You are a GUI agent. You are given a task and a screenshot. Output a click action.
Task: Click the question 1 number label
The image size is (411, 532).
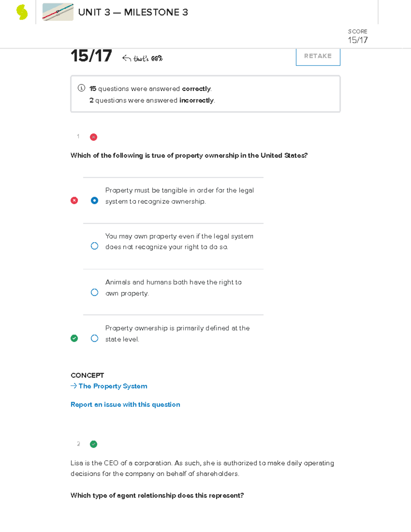coord(78,136)
